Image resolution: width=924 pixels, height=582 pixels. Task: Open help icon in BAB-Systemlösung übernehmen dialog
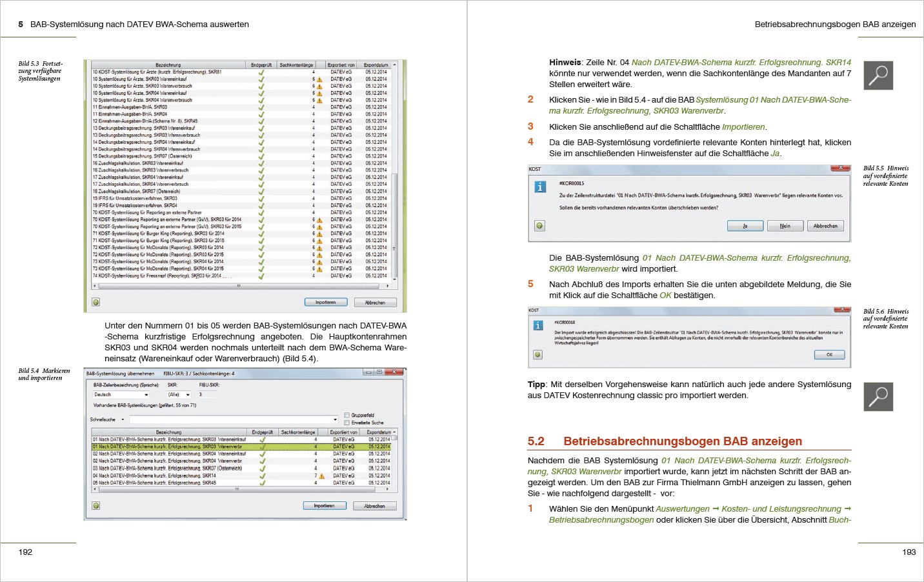(96, 506)
